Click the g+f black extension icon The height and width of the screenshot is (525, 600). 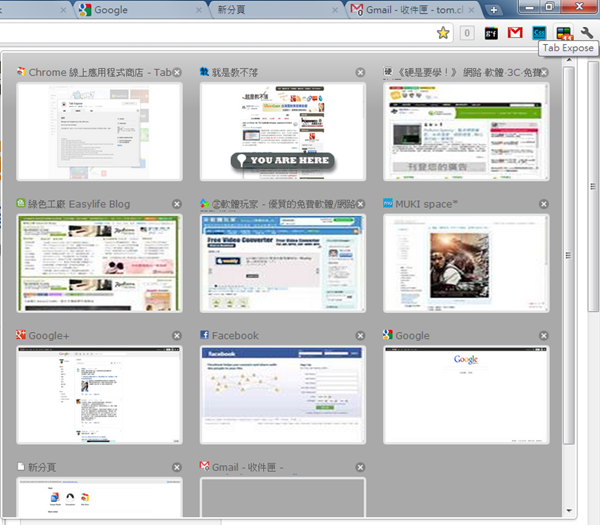click(x=491, y=33)
